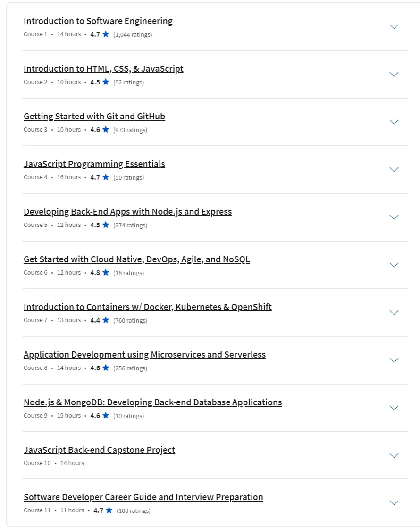Go to JavaScript Programming Essentials course
This screenshot has height=527, width=420.
click(x=94, y=164)
